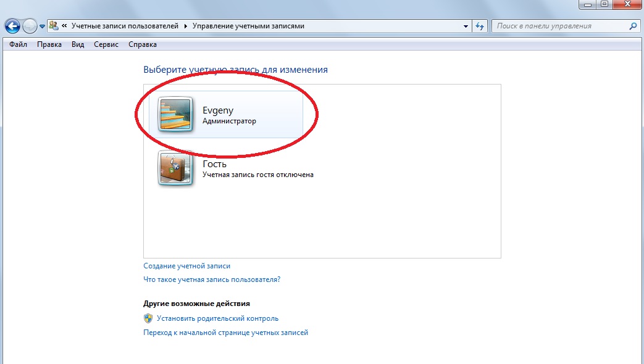The height and width of the screenshot is (364, 644).
Task: Open the Файл menu
Action: 18,44
